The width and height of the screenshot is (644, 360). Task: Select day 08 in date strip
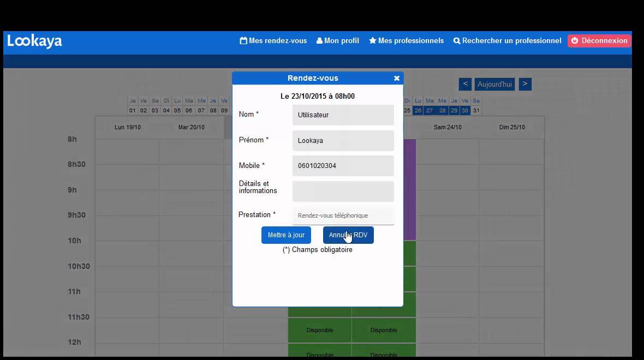tap(213, 110)
